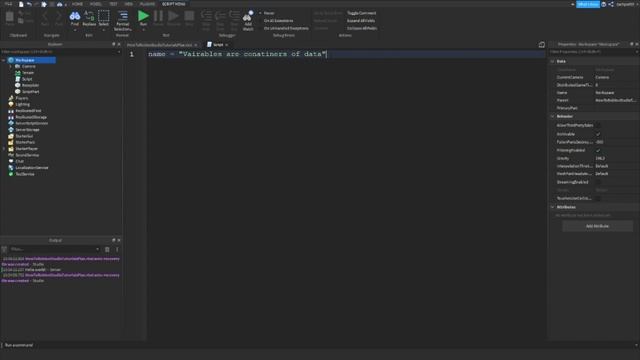Click the Collapse All Folds button
Viewport: 640px width, 360px height.
tap(362, 29)
